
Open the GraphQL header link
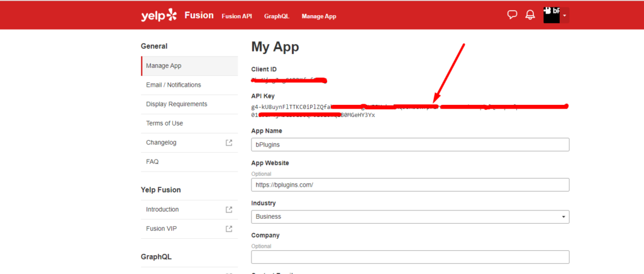coord(277,16)
